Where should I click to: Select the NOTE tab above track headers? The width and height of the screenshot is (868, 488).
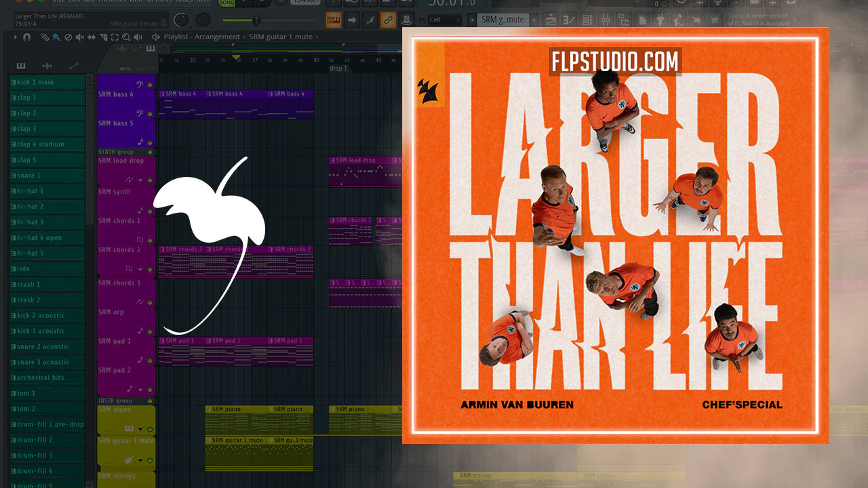[125, 68]
